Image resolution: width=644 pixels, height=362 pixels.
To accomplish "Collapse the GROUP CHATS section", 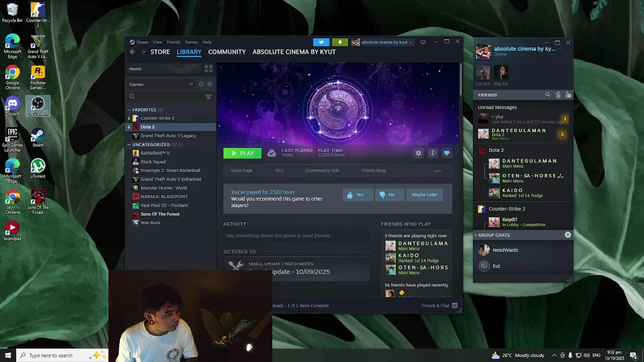I will coord(475,235).
